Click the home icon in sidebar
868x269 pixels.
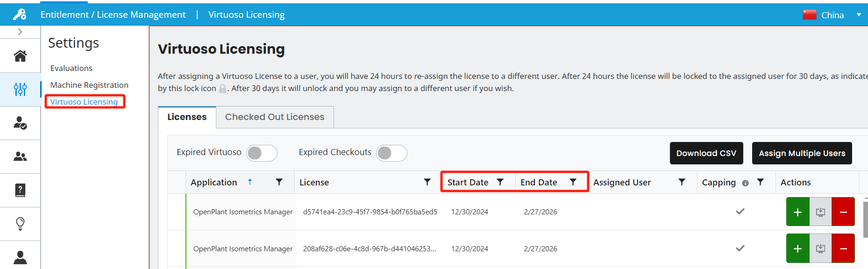pyautogui.click(x=20, y=56)
